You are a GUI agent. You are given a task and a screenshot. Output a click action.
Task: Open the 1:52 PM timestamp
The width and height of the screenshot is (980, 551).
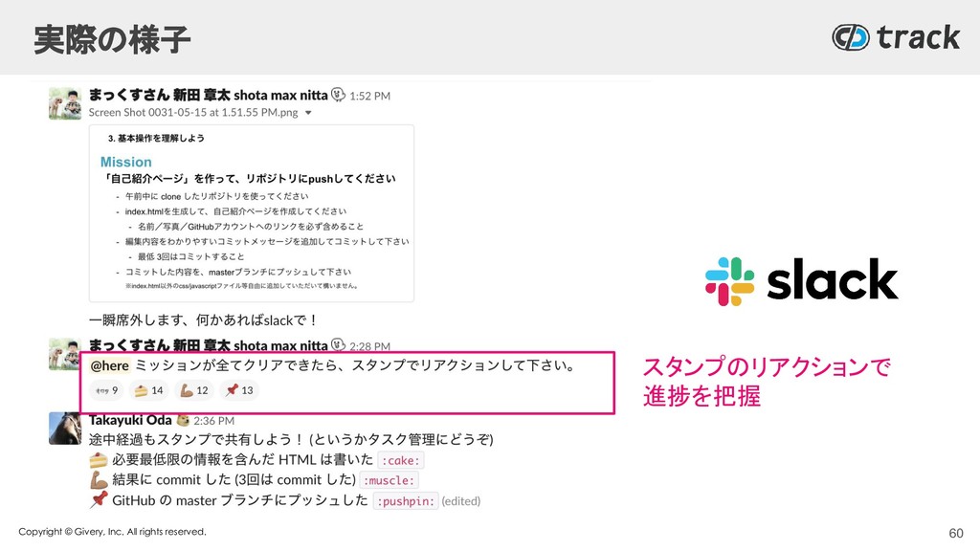point(370,97)
